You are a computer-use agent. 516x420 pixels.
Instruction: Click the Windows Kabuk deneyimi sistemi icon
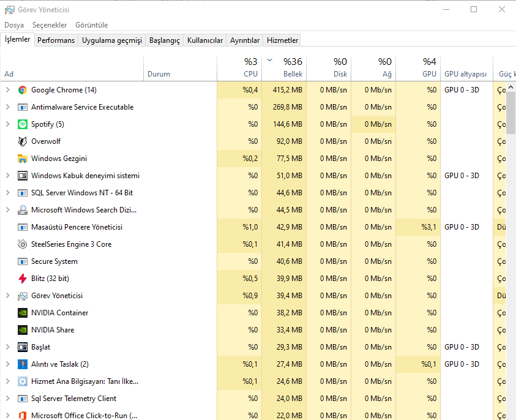pos(23,176)
